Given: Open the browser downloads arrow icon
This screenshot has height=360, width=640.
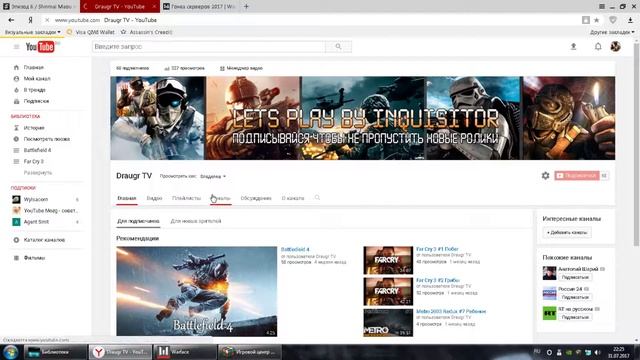Looking at the screenshot, I should [630, 20].
